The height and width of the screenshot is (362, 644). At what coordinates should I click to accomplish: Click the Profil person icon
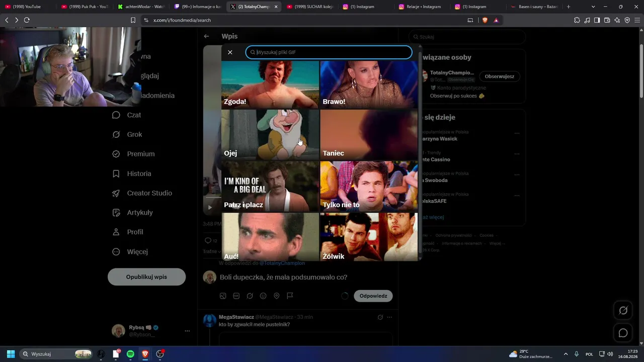pyautogui.click(x=116, y=232)
